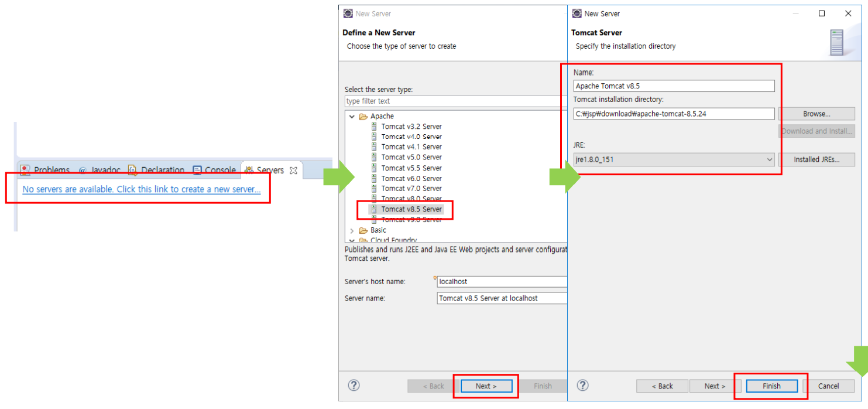
Task: Focus the Tomcat installation directory field
Action: pos(674,114)
